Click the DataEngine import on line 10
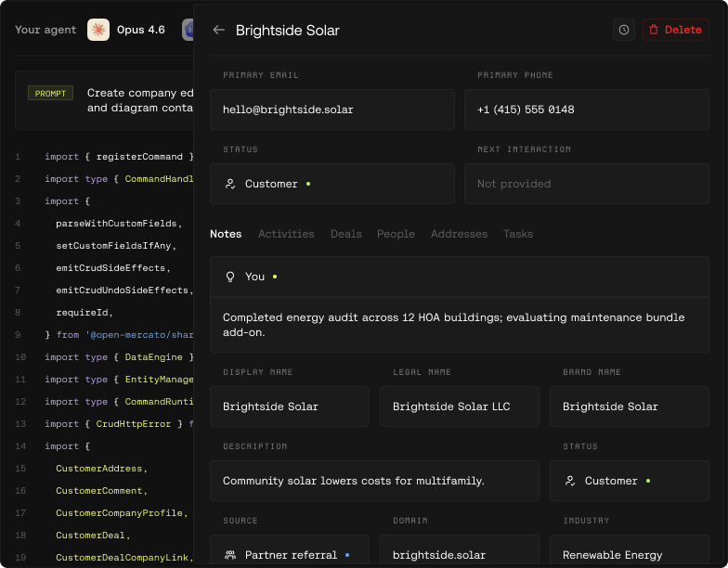Viewport: 728px width, 568px height. tap(154, 357)
